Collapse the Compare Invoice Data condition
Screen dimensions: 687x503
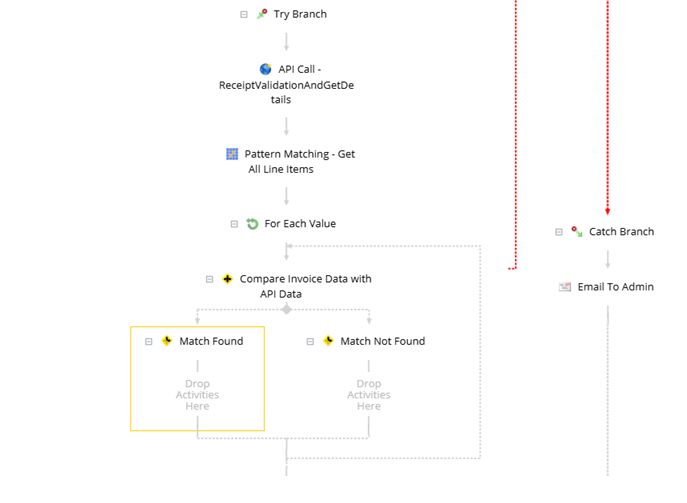(x=209, y=279)
